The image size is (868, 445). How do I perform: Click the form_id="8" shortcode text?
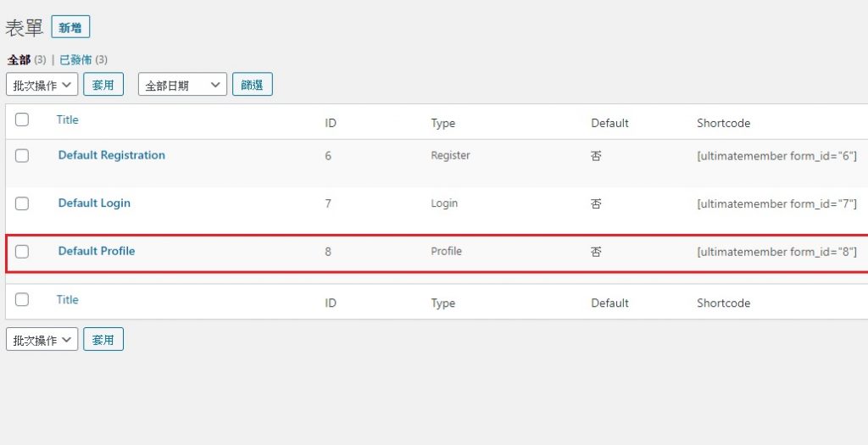point(776,252)
